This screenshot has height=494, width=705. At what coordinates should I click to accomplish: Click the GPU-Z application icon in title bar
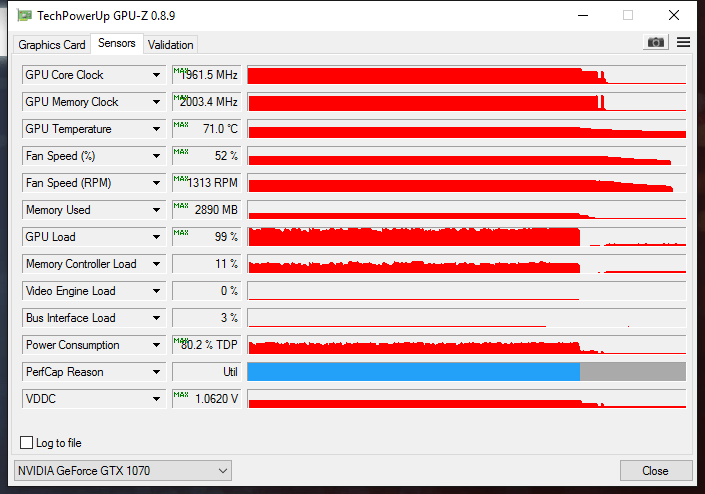tap(24, 16)
